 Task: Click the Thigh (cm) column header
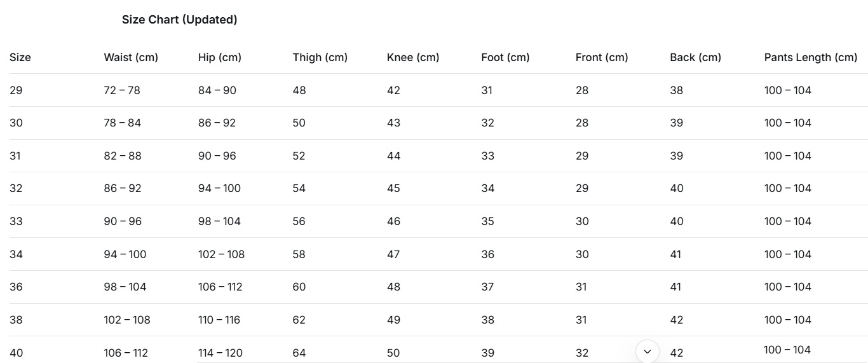(320, 57)
